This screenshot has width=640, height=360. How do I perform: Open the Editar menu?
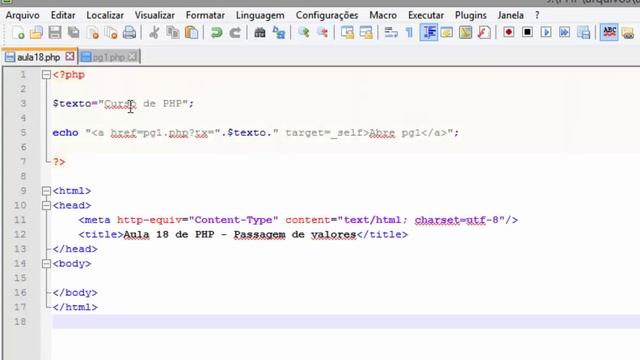click(63, 15)
